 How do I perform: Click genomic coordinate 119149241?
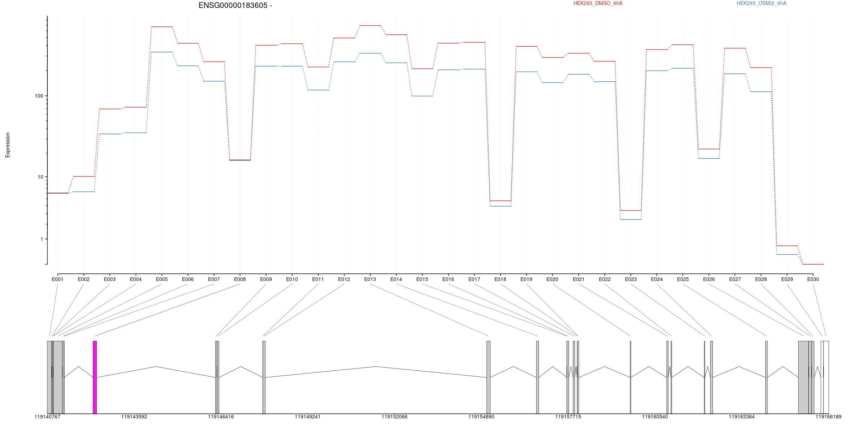tap(308, 417)
